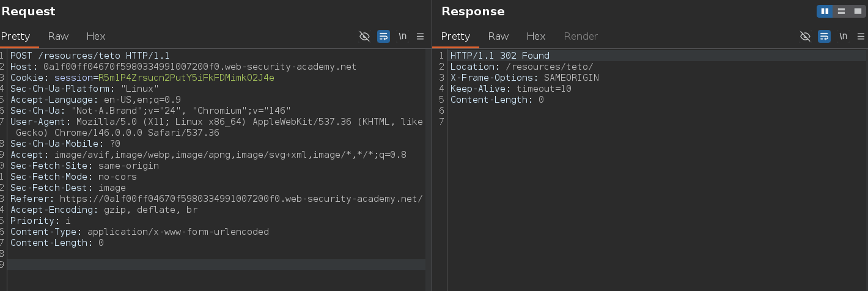Click the Priority: i header
Screen dimensions: 868x291
click(40, 221)
